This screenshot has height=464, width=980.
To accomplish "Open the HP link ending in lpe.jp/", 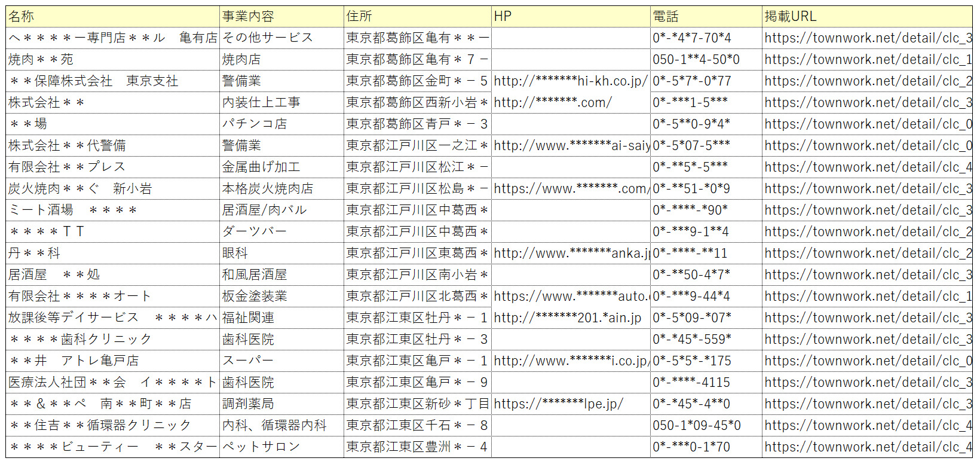I will click(x=558, y=404).
